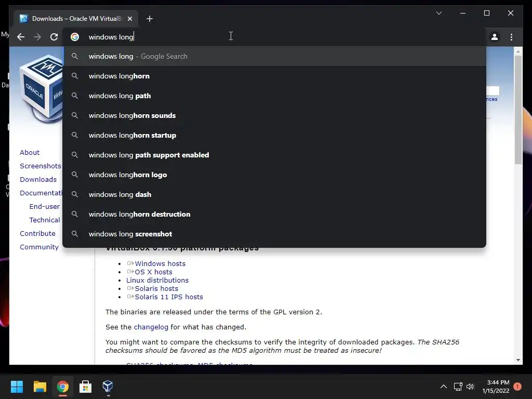Click the page scrollbar up arrow
Viewport: 532px width, 399px height.
[x=518, y=51]
